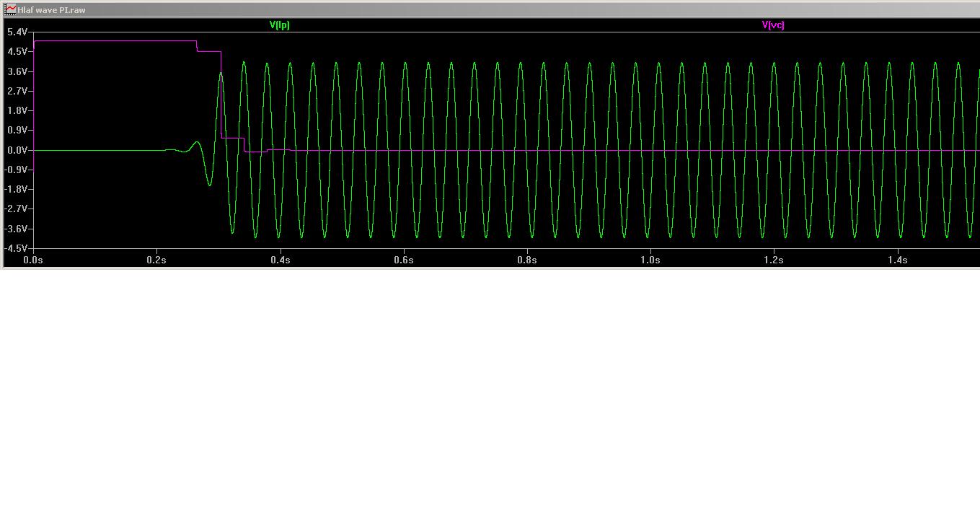Click the -0.9V vertical axis label

pos(16,170)
